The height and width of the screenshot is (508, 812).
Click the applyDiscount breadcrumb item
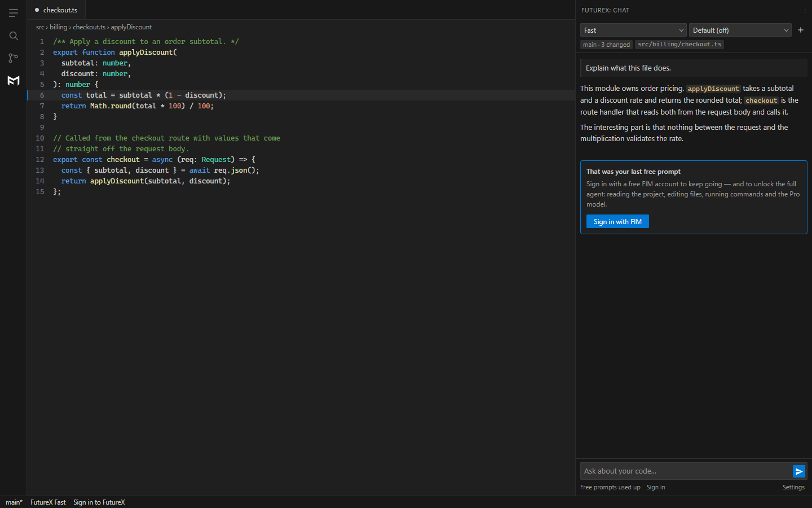131,27
